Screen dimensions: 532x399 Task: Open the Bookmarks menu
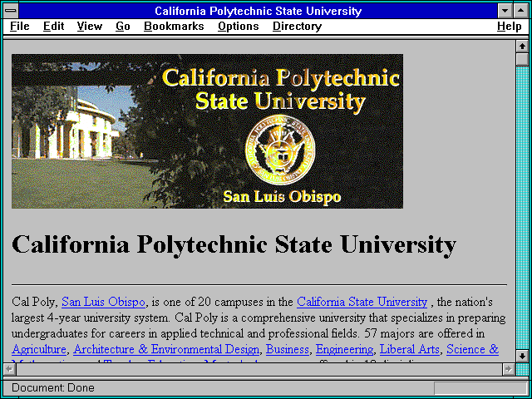(x=174, y=27)
